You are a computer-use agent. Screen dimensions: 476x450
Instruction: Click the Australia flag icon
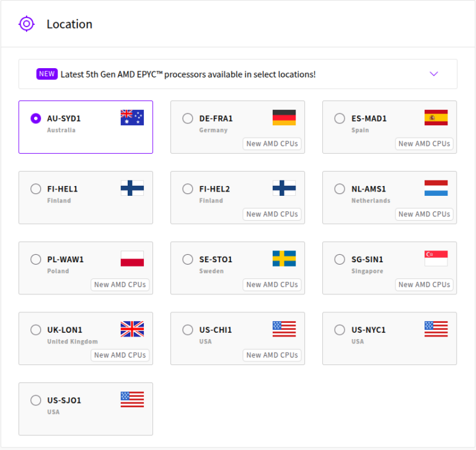click(x=132, y=118)
